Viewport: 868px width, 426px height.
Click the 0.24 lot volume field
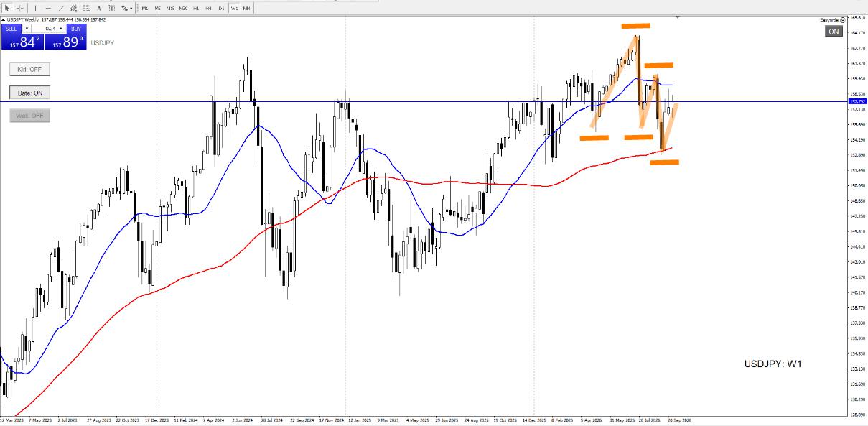[x=44, y=29]
